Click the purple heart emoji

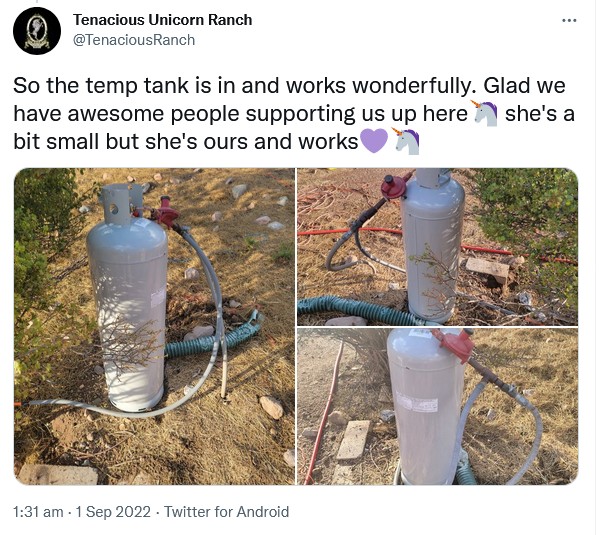coord(374,141)
